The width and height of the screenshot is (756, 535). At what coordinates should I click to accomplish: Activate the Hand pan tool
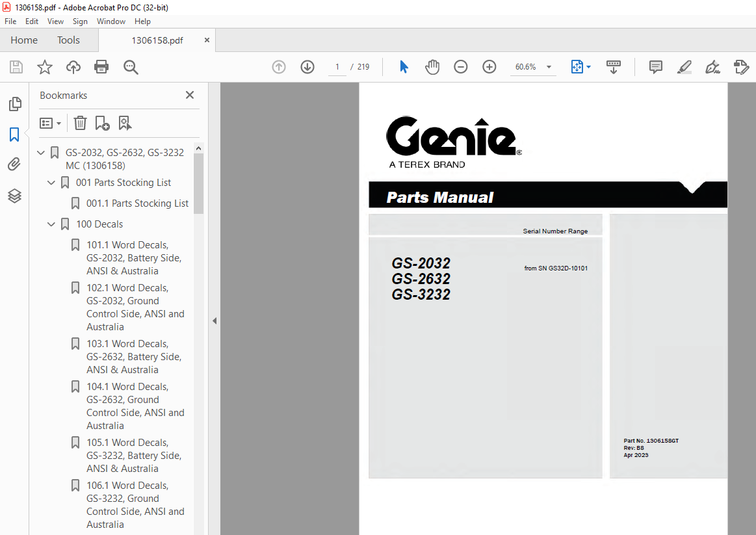432,67
